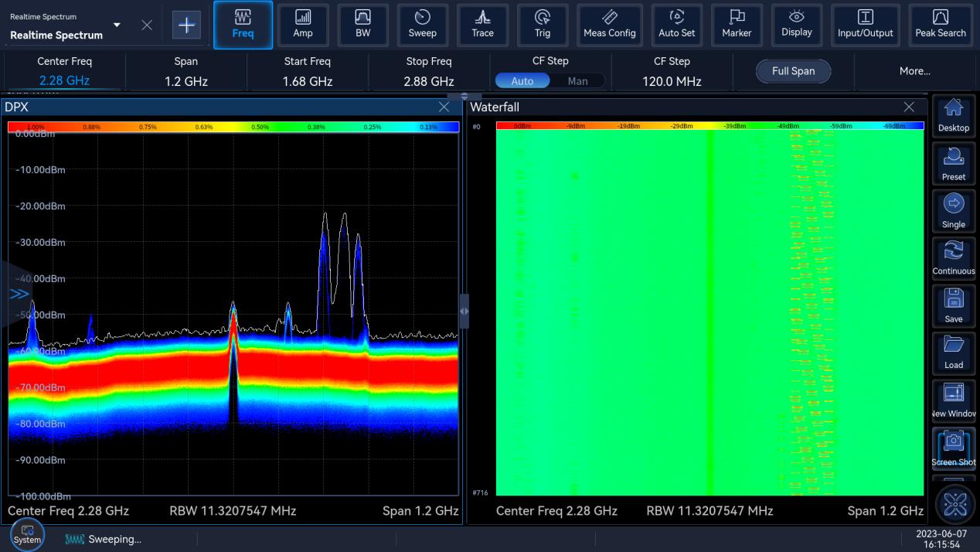Open the More... frequency options

click(914, 71)
